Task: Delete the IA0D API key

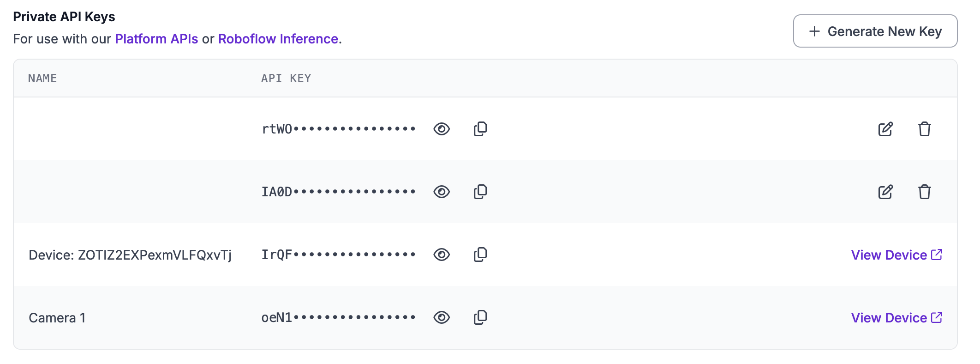Action: (x=924, y=192)
